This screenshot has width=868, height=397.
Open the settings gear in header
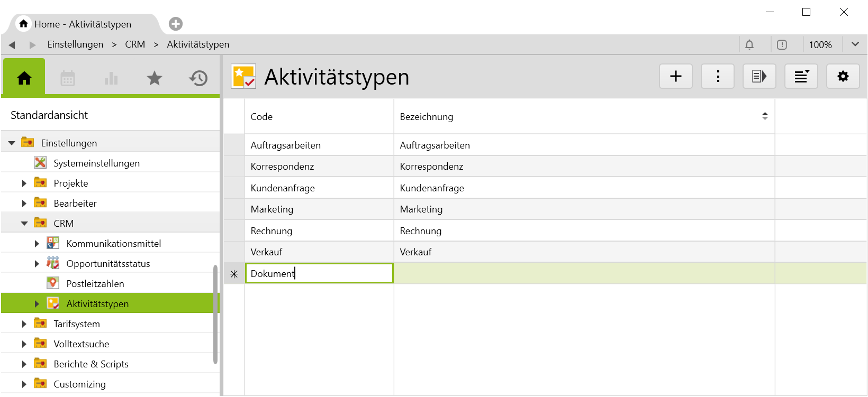(x=843, y=77)
